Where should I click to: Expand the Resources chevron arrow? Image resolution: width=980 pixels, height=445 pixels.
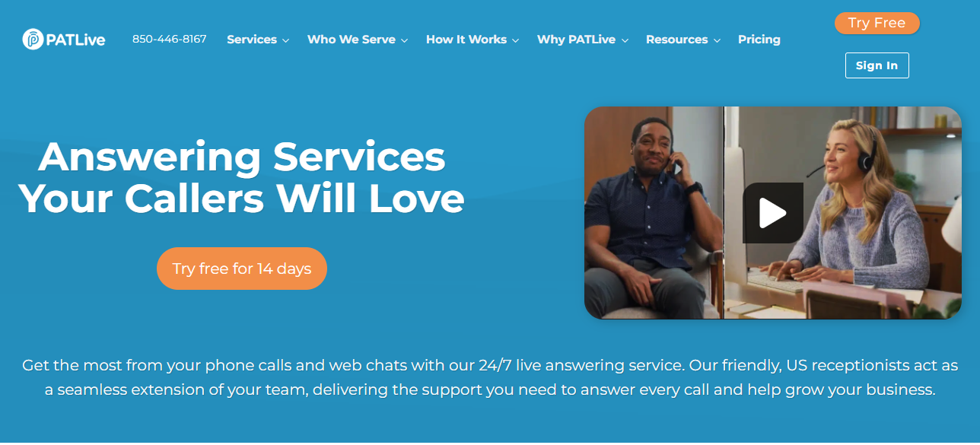[717, 40]
